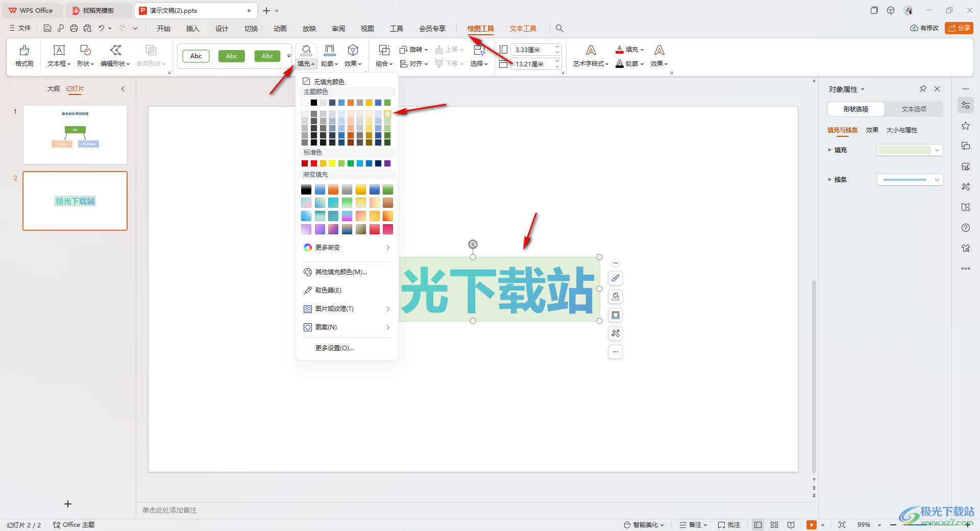Open the Insert (插入) ribbon tab
980x531 pixels.
192,29
